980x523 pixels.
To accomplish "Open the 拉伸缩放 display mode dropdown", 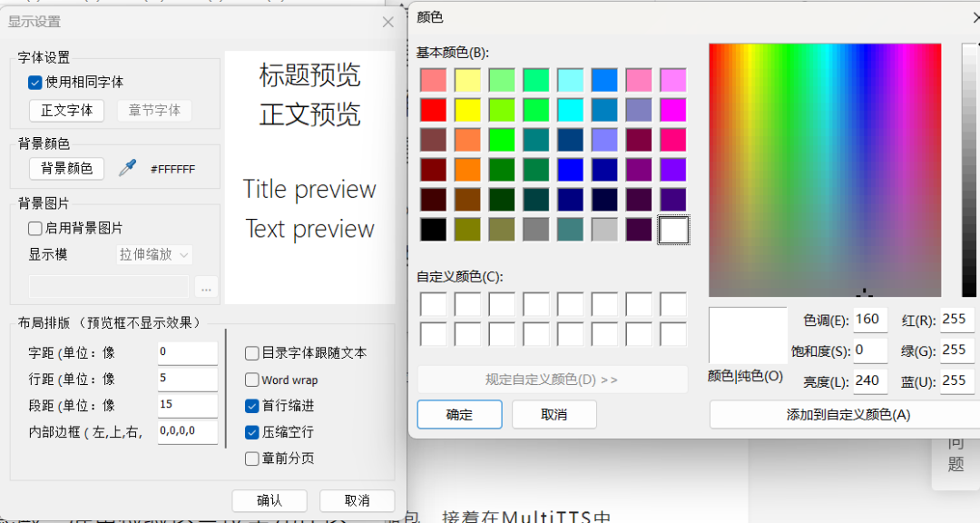I will click(x=153, y=255).
